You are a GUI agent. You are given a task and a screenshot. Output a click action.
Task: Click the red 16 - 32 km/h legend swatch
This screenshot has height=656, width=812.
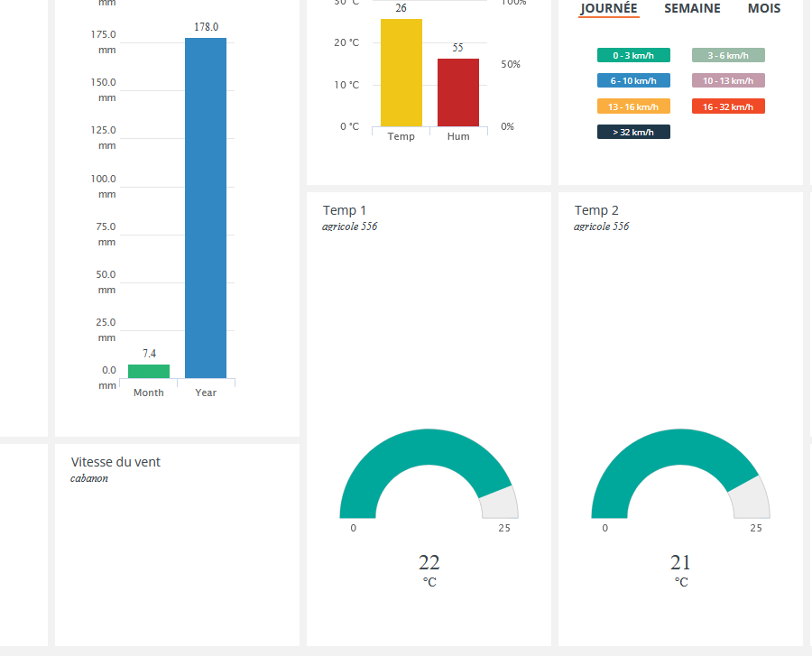click(x=728, y=106)
